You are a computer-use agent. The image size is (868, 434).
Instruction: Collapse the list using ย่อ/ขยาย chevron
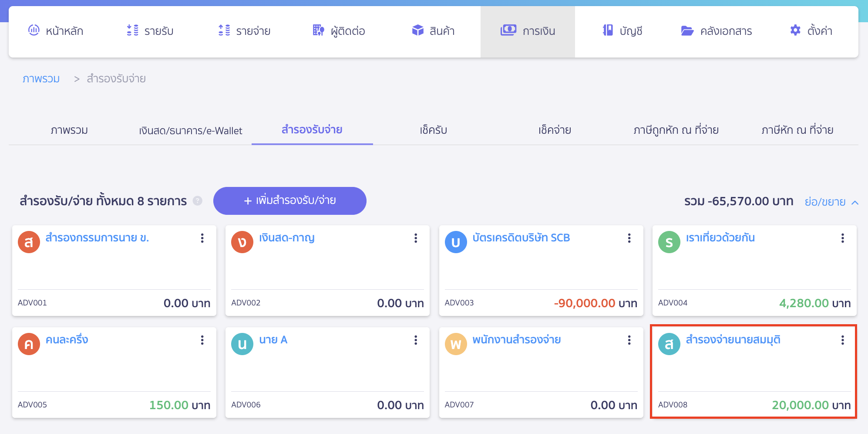pos(855,202)
